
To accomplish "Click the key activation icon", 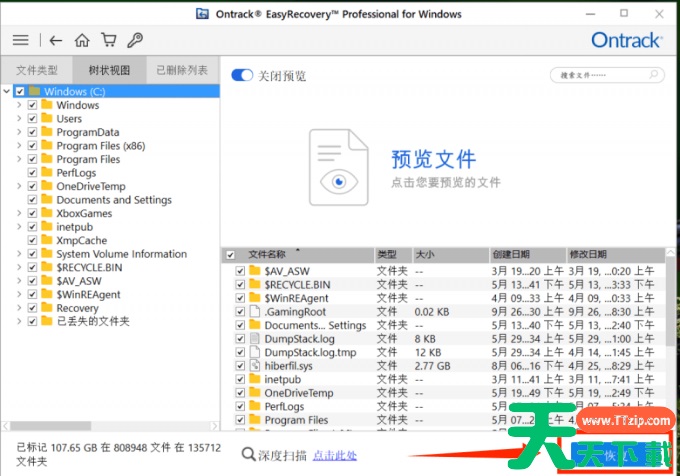I will [135, 40].
